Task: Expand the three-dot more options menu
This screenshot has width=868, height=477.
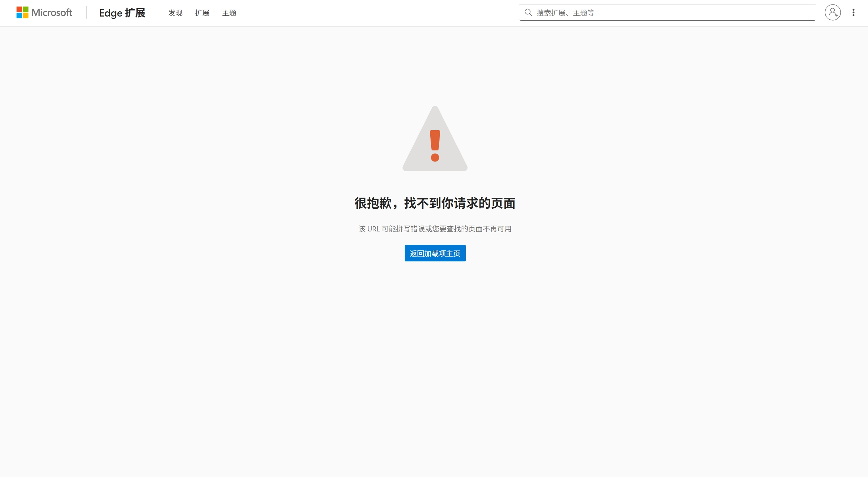Action: tap(854, 13)
